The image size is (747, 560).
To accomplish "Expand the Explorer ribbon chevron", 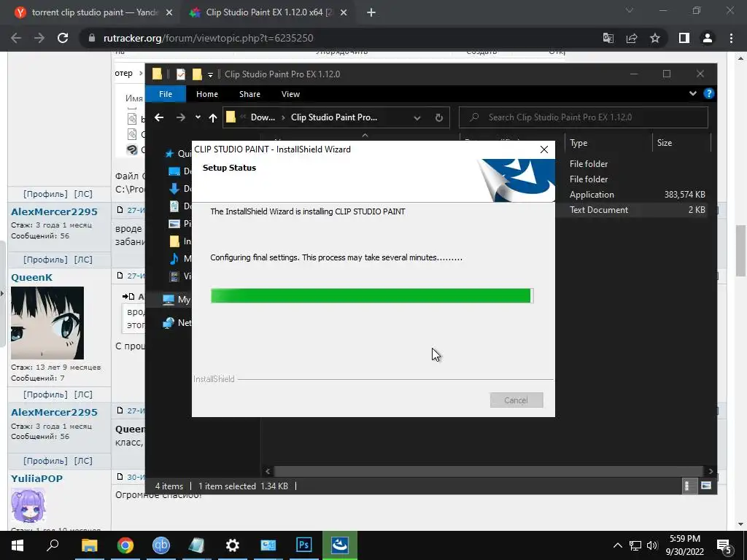I will click(693, 94).
